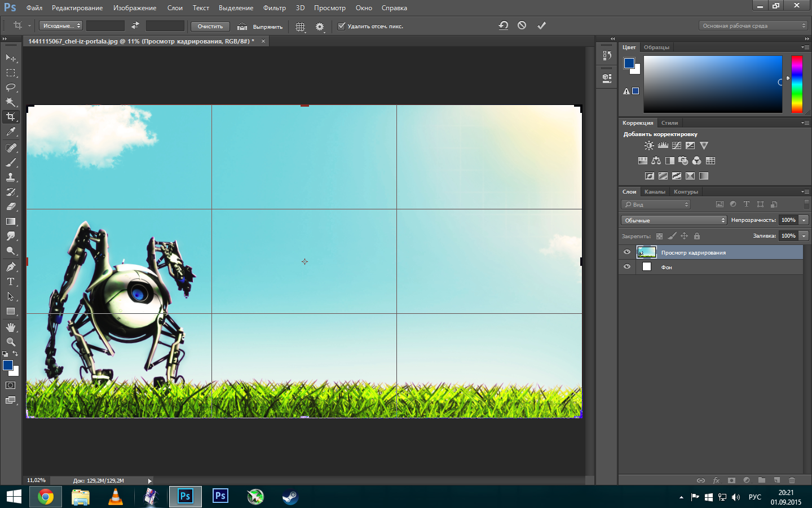Image resolution: width=812 pixels, height=508 pixels.
Task: Create a new layer
Action: tap(776, 480)
